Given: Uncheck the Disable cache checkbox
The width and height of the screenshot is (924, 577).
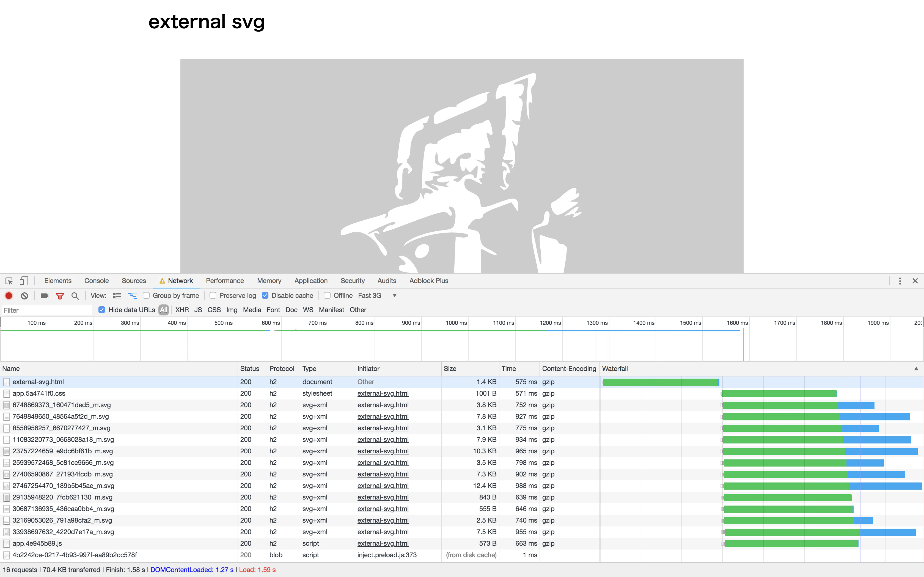Looking at the screenshot, I should tap(265, 295).
